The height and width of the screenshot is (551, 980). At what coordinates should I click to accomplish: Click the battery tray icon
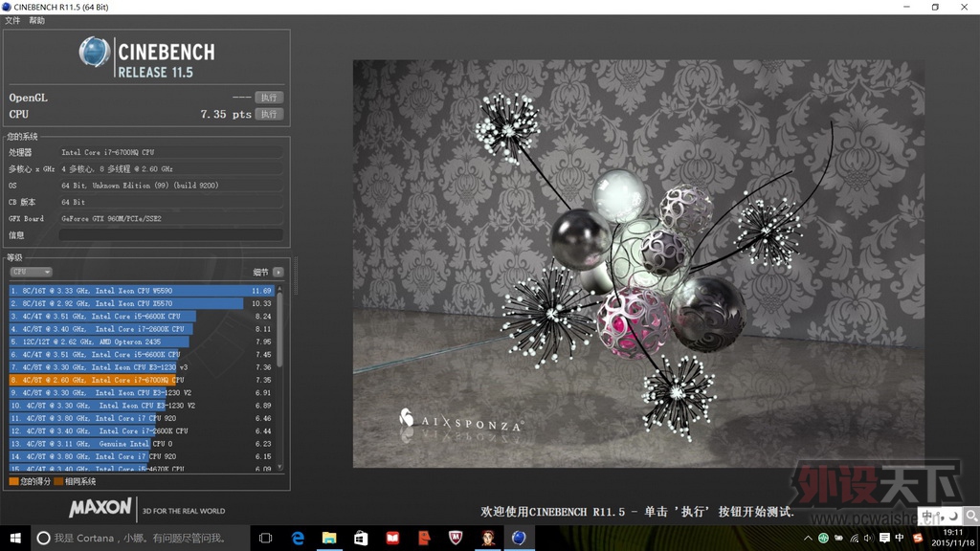pos(838,538)
